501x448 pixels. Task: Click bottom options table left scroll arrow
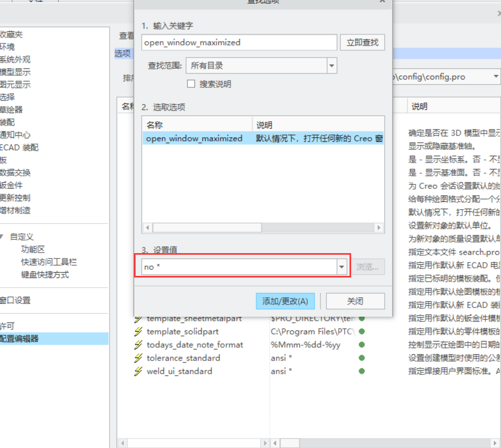(x=122, y=443)
